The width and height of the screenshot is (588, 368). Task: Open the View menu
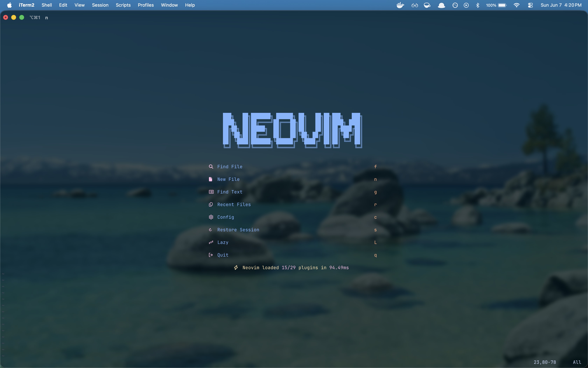pyautogui.click(x=79, y=5)
